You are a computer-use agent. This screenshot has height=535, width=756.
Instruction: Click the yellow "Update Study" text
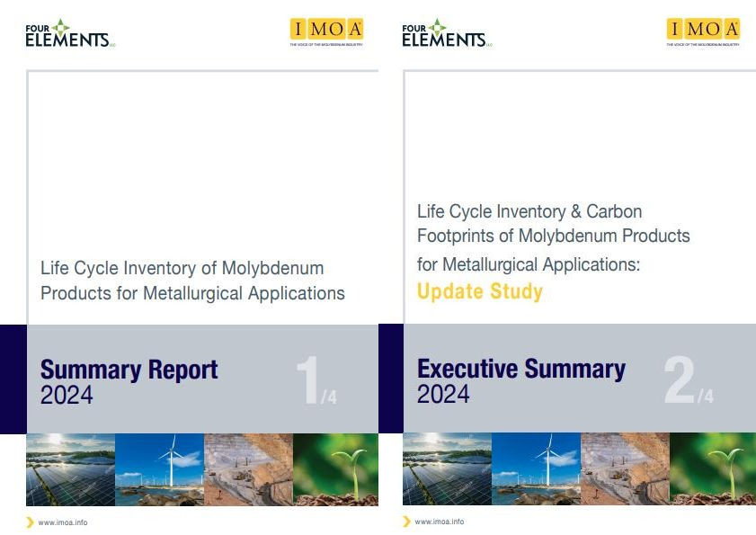[x=480, y=291]
